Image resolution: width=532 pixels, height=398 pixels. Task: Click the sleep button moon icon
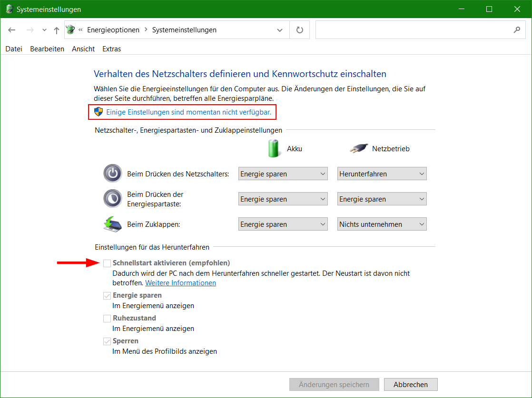(113, 199)
